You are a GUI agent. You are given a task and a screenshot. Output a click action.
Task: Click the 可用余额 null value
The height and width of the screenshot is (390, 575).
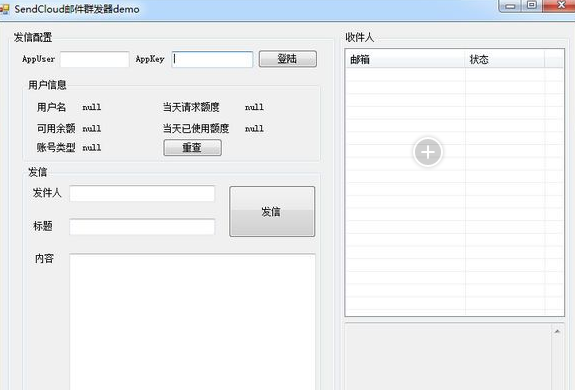click(x=92, y=129)
